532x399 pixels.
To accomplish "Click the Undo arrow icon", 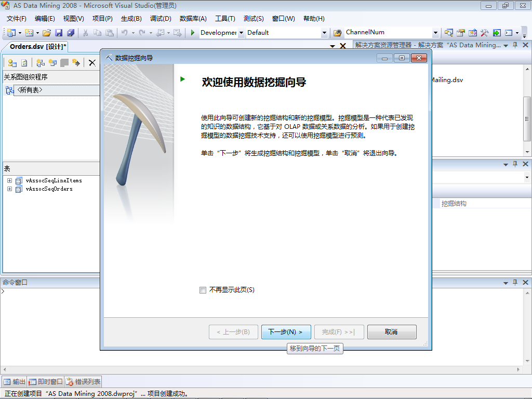I will (125, 33).
